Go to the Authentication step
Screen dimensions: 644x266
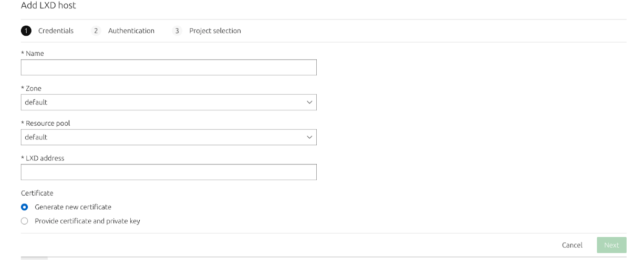[131, 31]
